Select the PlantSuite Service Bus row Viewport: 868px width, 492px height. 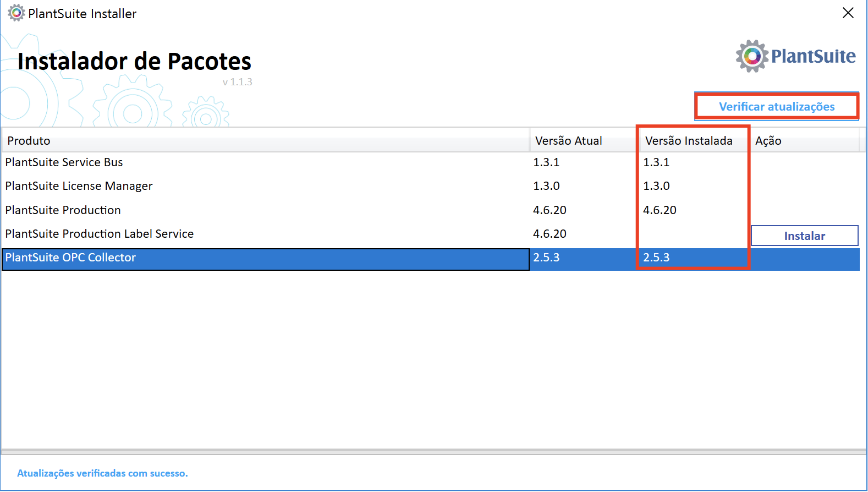click(x=430, y=162)
